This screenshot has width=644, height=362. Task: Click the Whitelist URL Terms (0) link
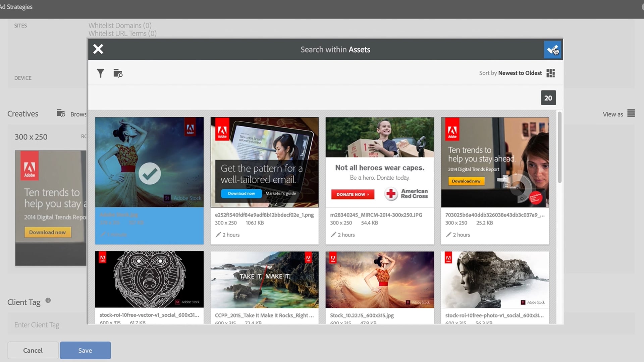[122, 34]
